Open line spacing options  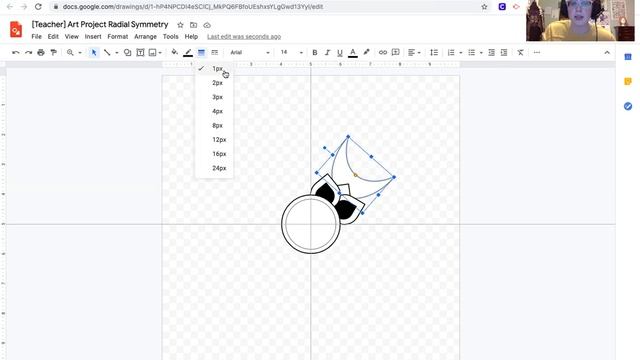coord(434,53)
